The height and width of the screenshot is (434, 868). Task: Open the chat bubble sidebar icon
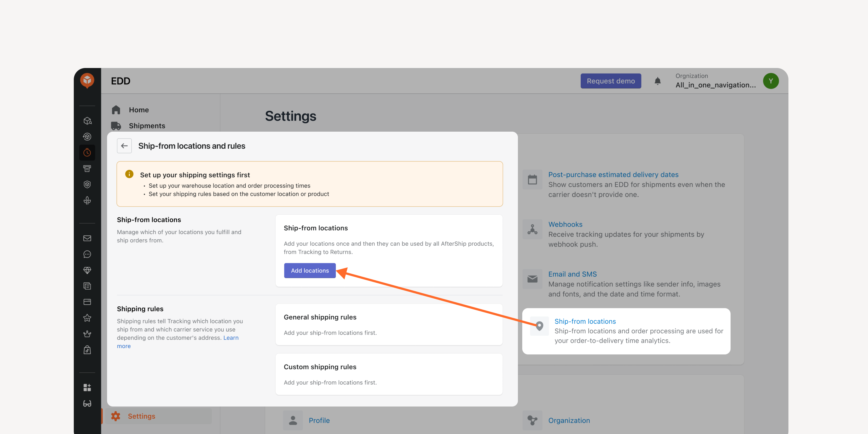(x=87, y=254)
